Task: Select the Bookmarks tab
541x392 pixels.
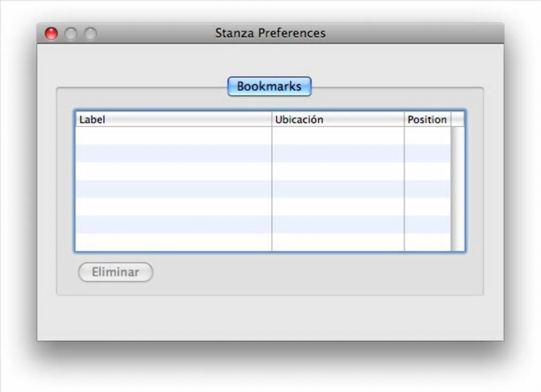Action: coord(269,86)
